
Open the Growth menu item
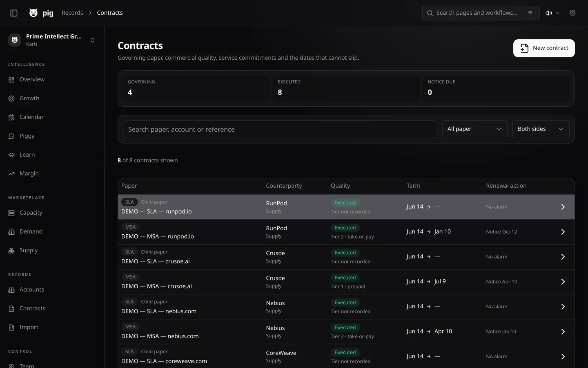52,99
